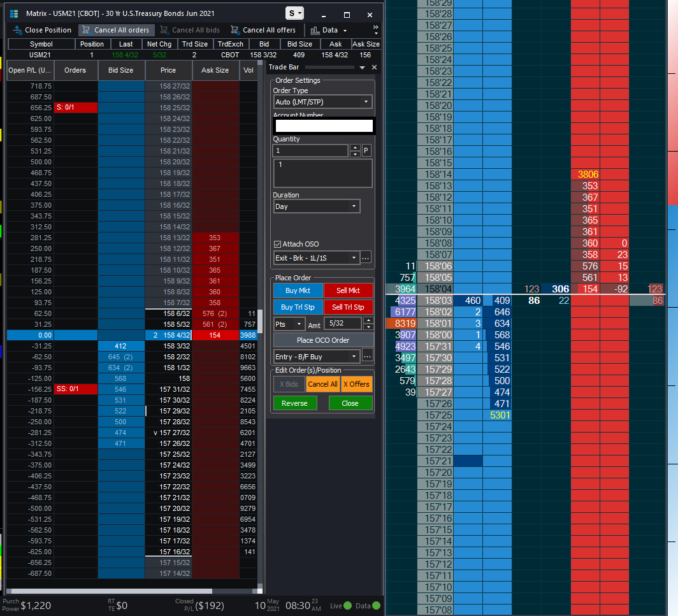Click Cancel All orders in the toolbar
Viewport: 678px width, 616px height.
[115, 30]
